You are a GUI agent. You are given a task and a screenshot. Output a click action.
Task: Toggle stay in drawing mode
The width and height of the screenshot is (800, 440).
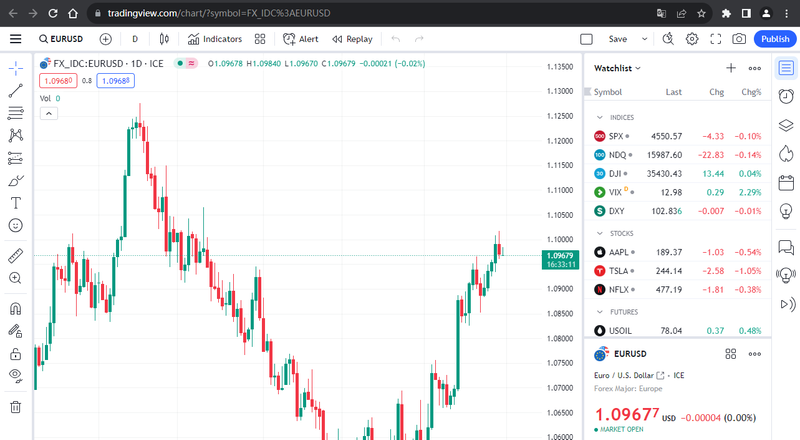[16, 331]
